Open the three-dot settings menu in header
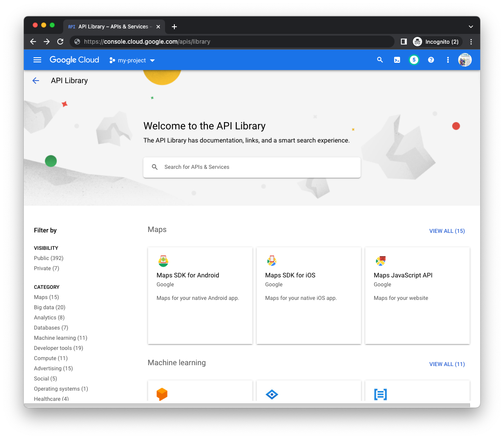Screen dimensions: 504x439 [x=448, y=60]
